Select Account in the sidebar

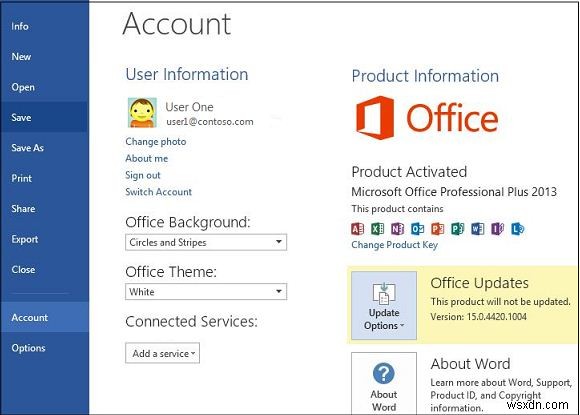[44, 317]
